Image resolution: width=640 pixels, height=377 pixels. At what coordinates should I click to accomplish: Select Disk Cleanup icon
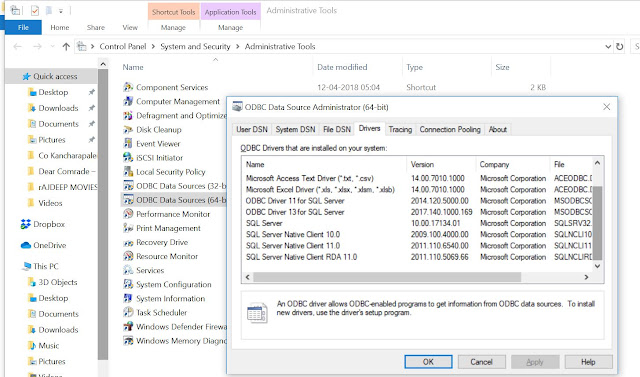pyautogui.click(x=128, y=129)
